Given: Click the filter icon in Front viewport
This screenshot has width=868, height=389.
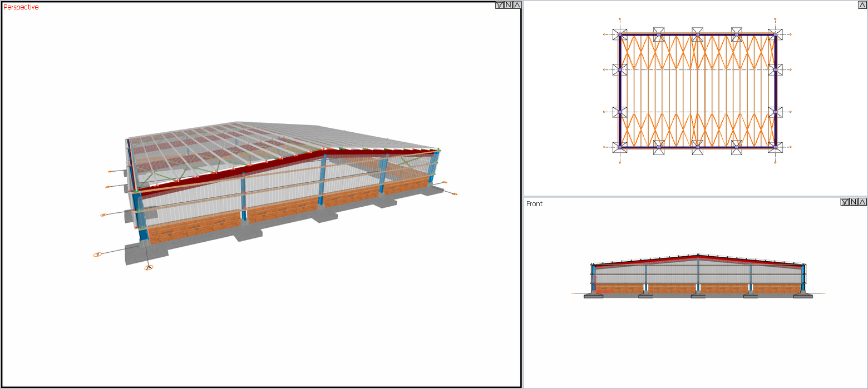Looking at the screenshot, I should pyautogui.click(x=845, y=202).
